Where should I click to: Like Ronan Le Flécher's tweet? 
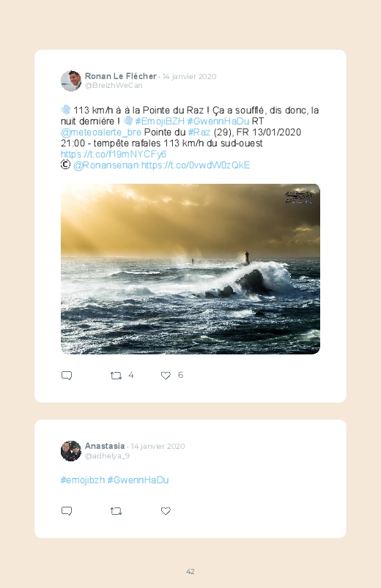(166, 376)
